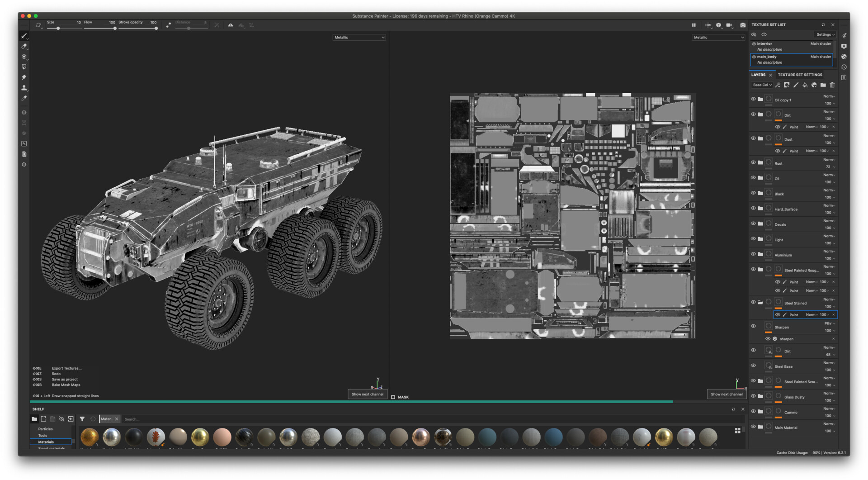This screenshot has height=480, width=868.
Task: Open the 3D/2D view mode icon
Action: pyautogui.click(x=708, y=25)
